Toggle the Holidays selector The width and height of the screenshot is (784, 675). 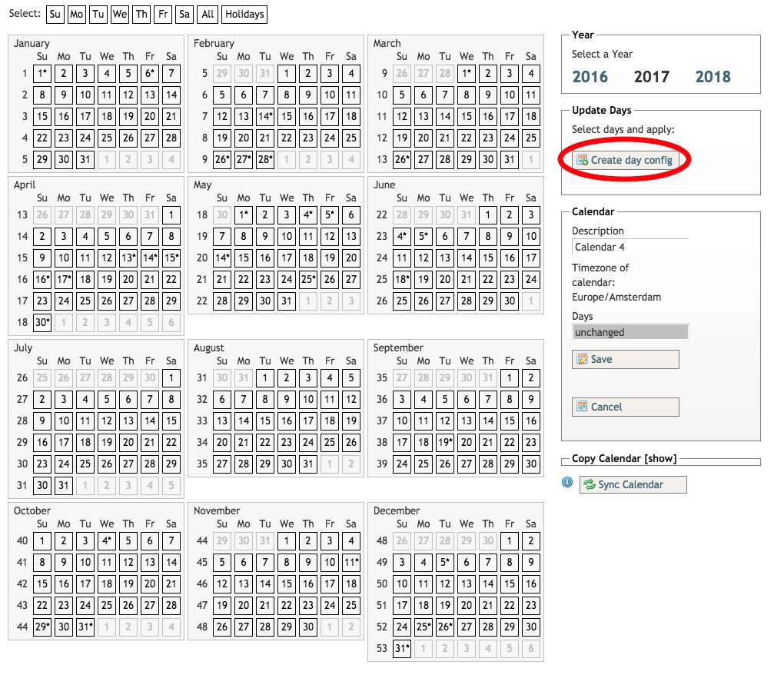pos(244,14)
